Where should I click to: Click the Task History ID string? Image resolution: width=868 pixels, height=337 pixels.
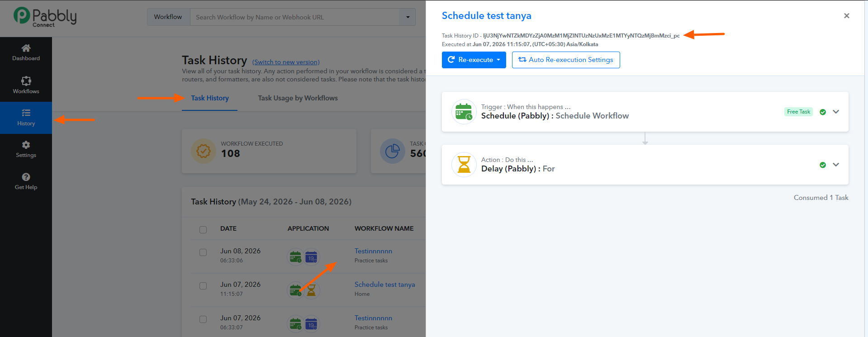(581, 36)
